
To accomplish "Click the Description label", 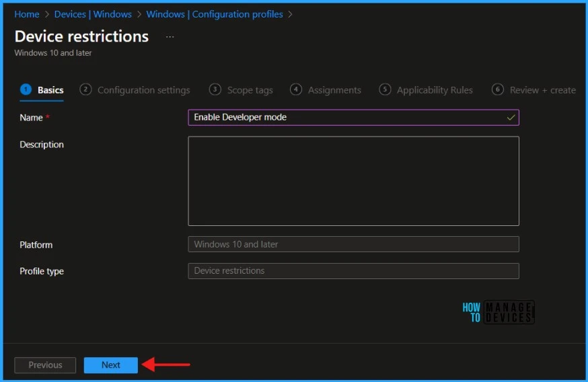I will point(42,145).
